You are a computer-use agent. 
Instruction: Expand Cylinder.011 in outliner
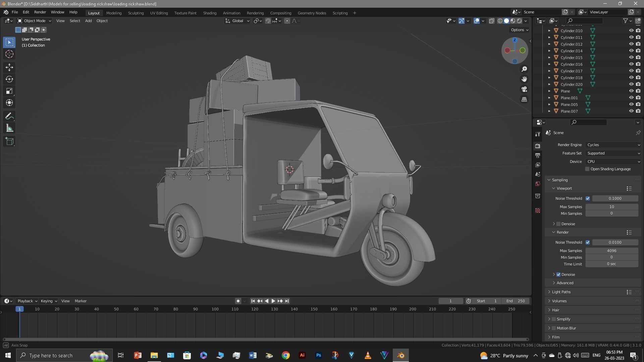pyautogui.click(x=549, y=37)
